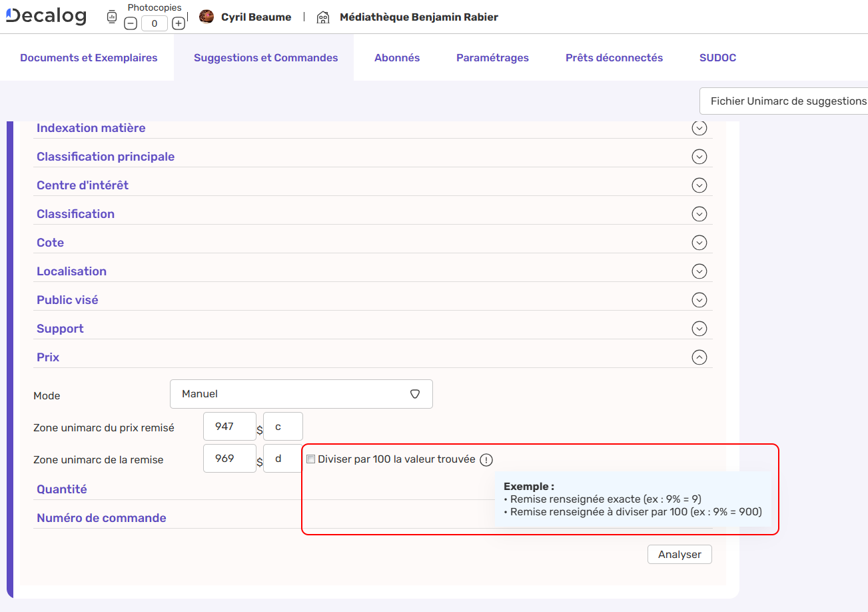This screenshot has width=868, height=612.
Task: Open Documents et Exemplaires tab
Action: tap(89, 58)
